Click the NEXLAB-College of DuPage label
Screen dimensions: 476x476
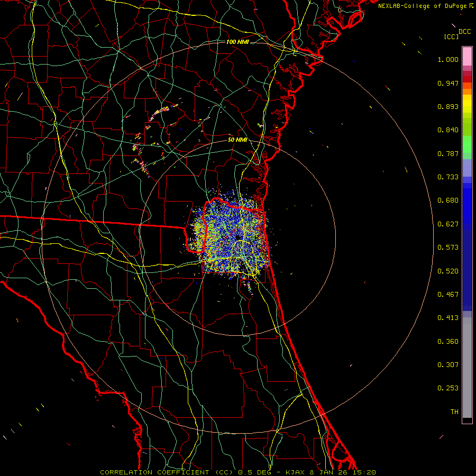coord(422,6)
